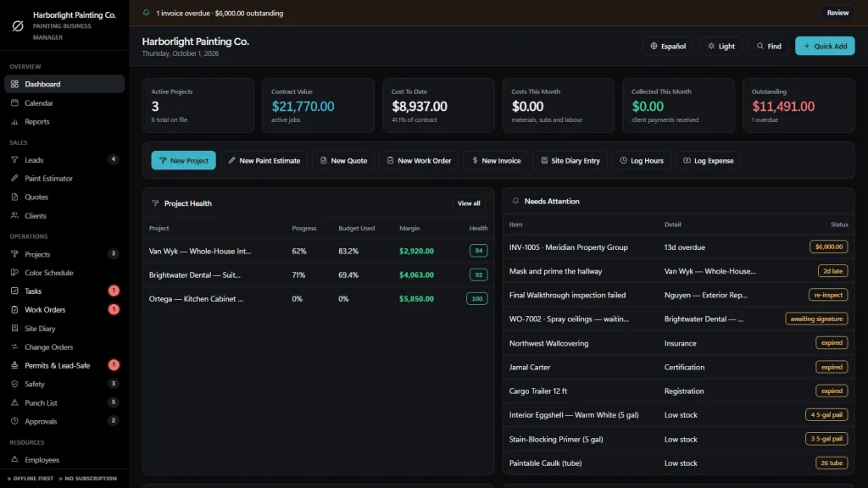Add a Site Diary Entry

pyautogui.click(x=570, y=160)
